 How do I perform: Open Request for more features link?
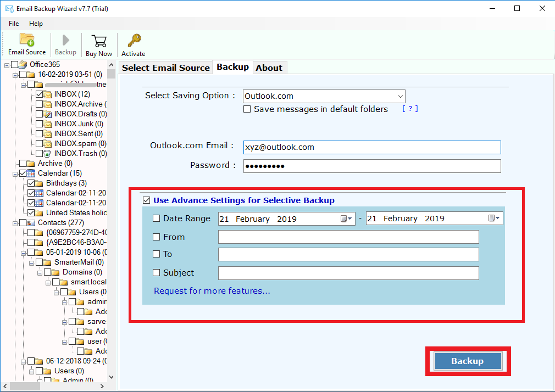212,291
